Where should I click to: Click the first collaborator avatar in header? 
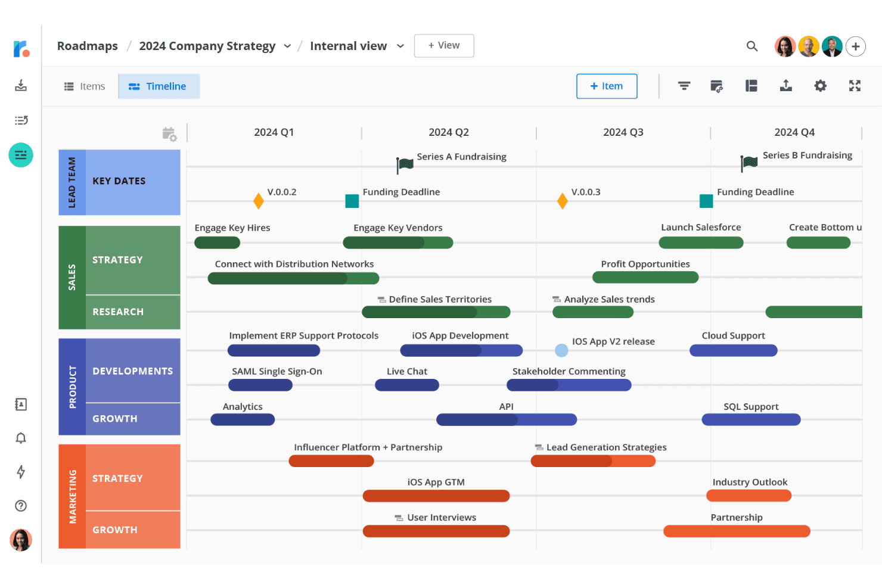[x=785, y=46]
